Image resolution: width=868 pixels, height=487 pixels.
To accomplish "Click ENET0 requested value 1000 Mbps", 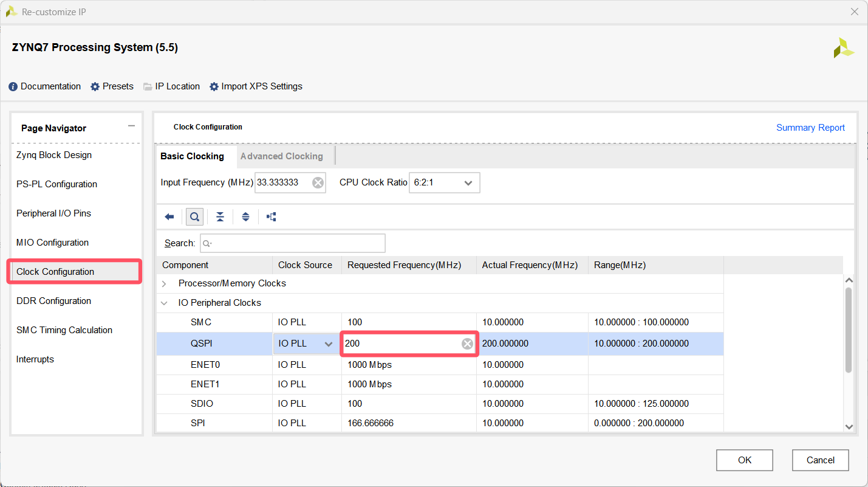I will point(370,365).
